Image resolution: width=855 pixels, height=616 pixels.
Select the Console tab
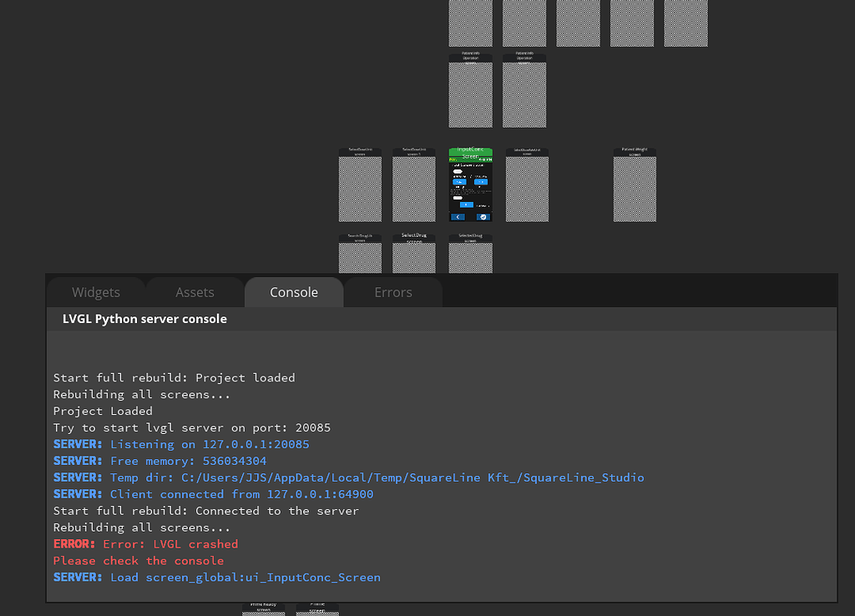pos(294,292)
